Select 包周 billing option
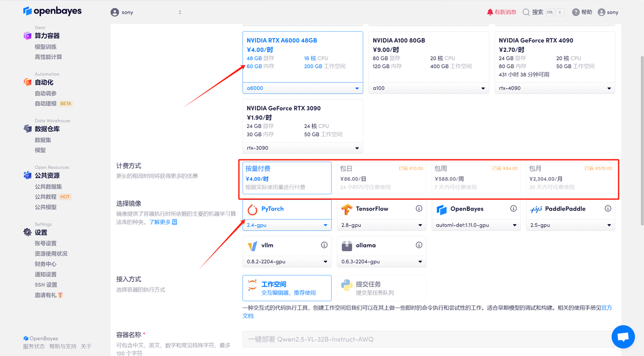Image resolution: width=644 pixels, height=356 pixels. coord(476,178)
